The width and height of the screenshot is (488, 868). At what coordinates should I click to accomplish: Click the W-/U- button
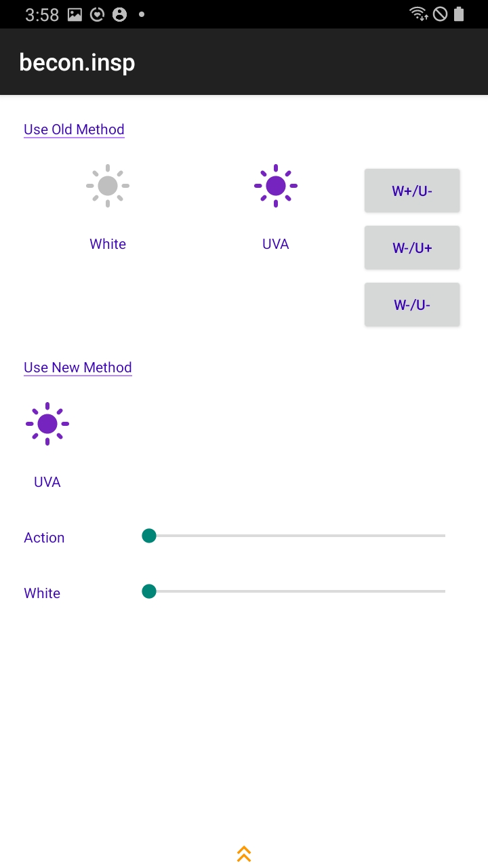point(412,304)
